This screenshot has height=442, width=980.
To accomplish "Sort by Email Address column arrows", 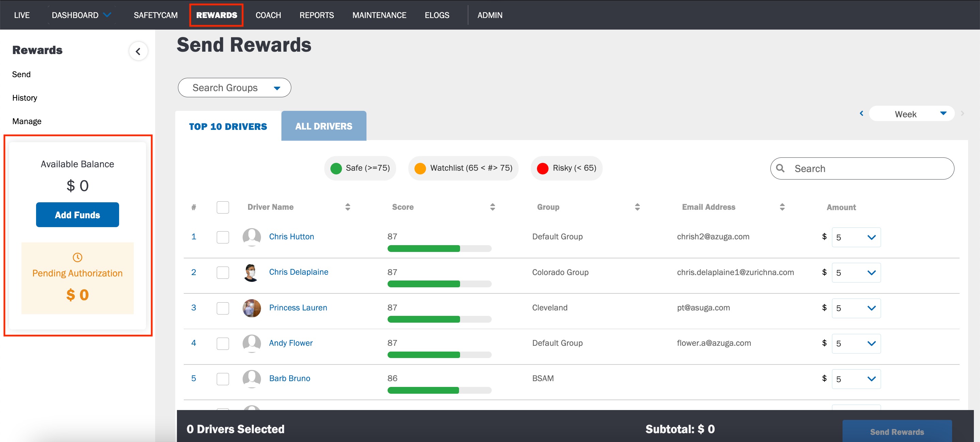I will [x=782, y=207].
